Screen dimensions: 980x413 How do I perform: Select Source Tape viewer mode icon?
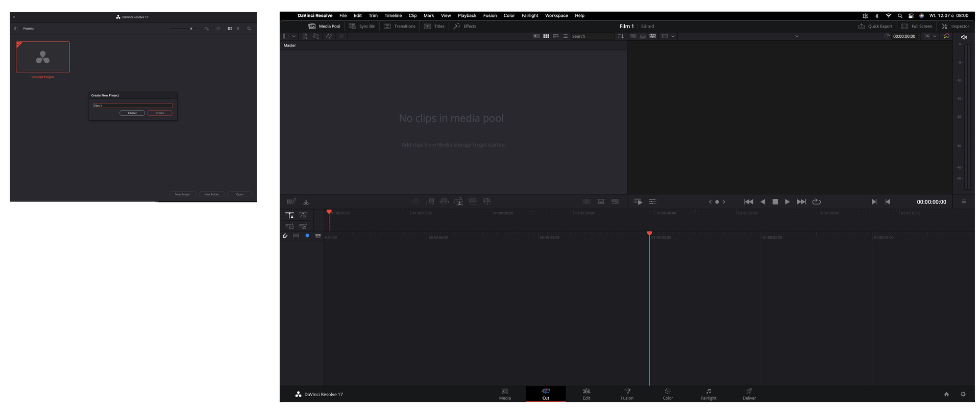click(643, 36)
